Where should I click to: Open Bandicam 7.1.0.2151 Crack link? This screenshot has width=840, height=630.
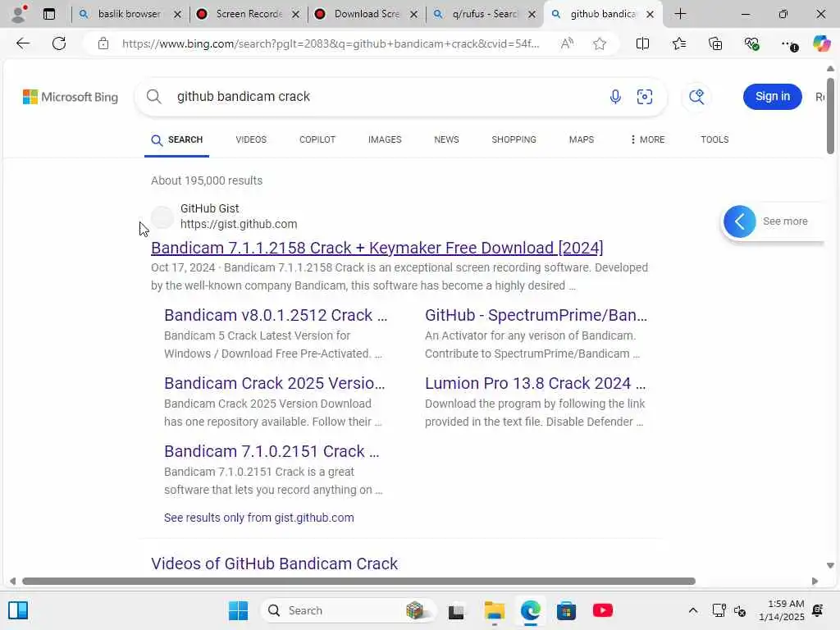[x=272, y=451]
